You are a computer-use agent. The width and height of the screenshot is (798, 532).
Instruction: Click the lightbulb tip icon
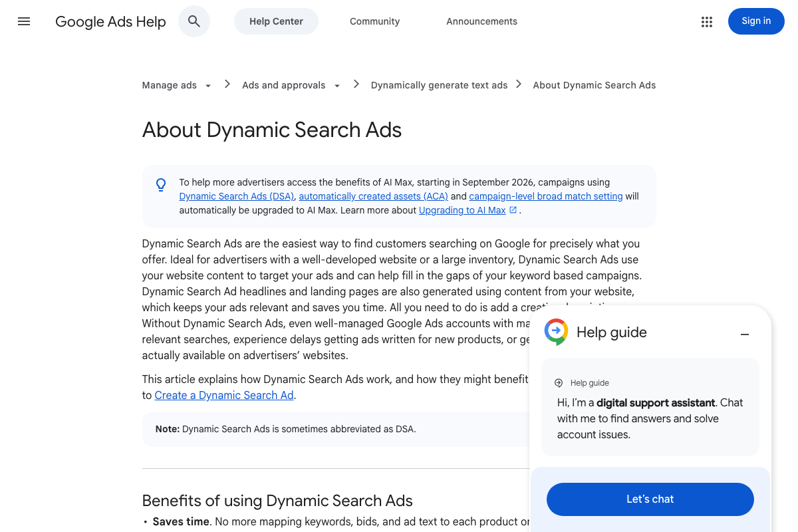coord(161,185)
